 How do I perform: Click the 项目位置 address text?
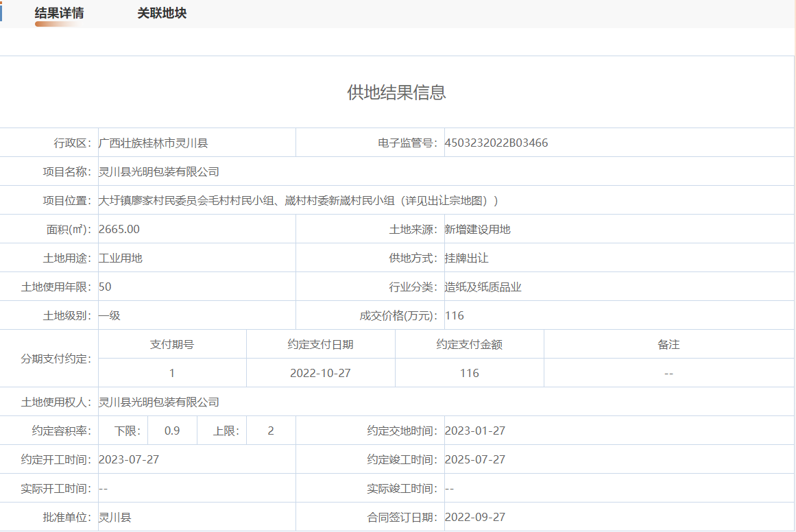[298, 201]
